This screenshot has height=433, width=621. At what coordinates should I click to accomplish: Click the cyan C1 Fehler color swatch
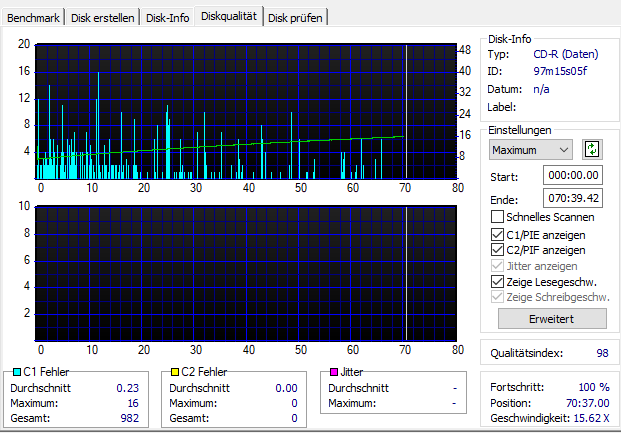pyautogui.click(x=17, y=372)
